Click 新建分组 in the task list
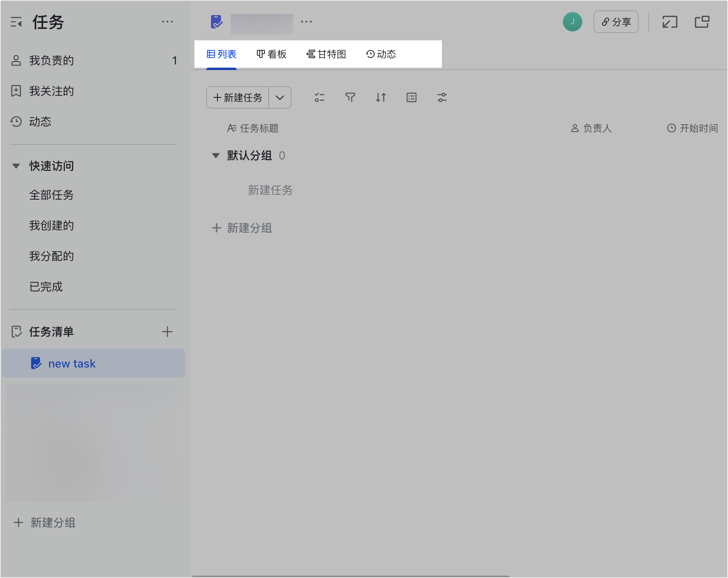This screenshot has height=578, width=728. (242, 228)
